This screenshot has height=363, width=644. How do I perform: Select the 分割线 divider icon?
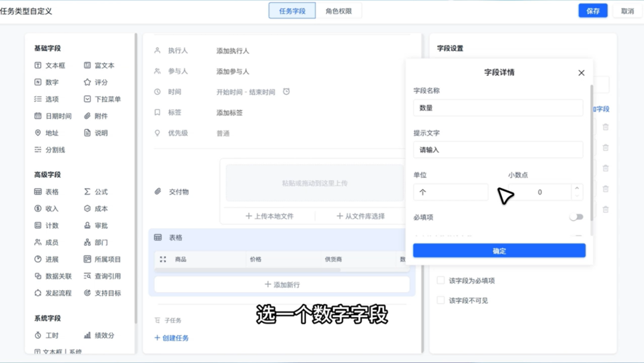tap(38, 150)
